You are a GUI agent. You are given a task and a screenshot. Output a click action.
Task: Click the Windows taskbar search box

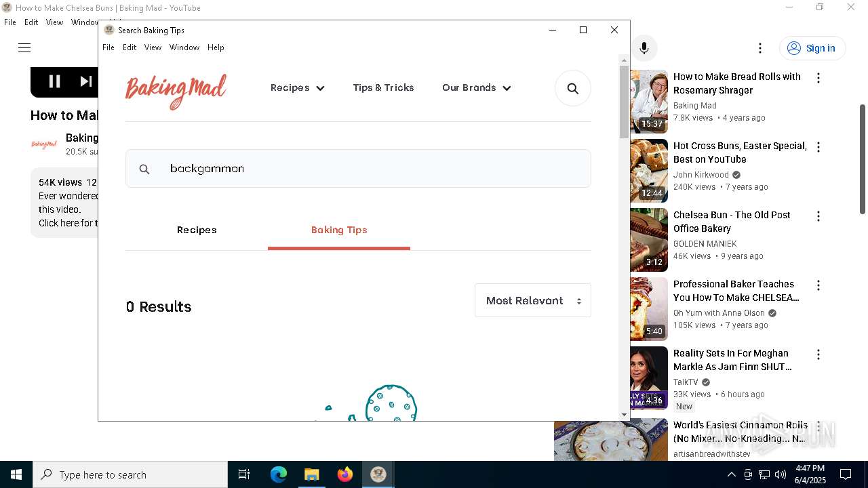(130, 474)
